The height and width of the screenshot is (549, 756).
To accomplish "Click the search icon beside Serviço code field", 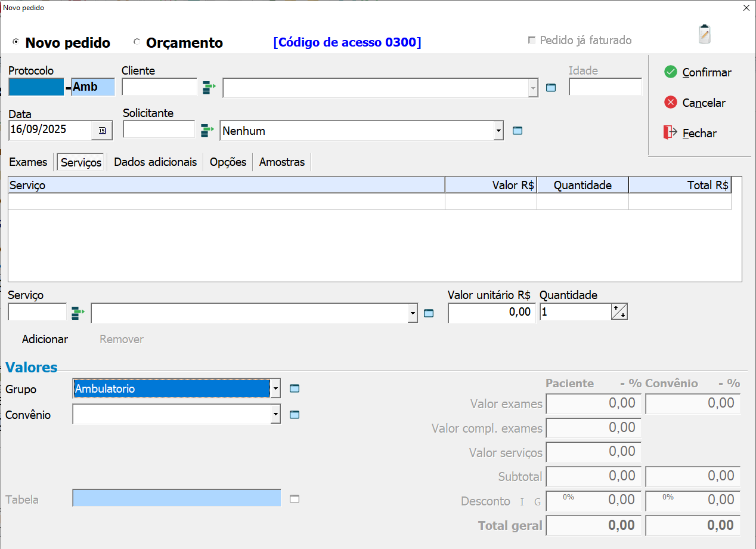I will 78,312.
